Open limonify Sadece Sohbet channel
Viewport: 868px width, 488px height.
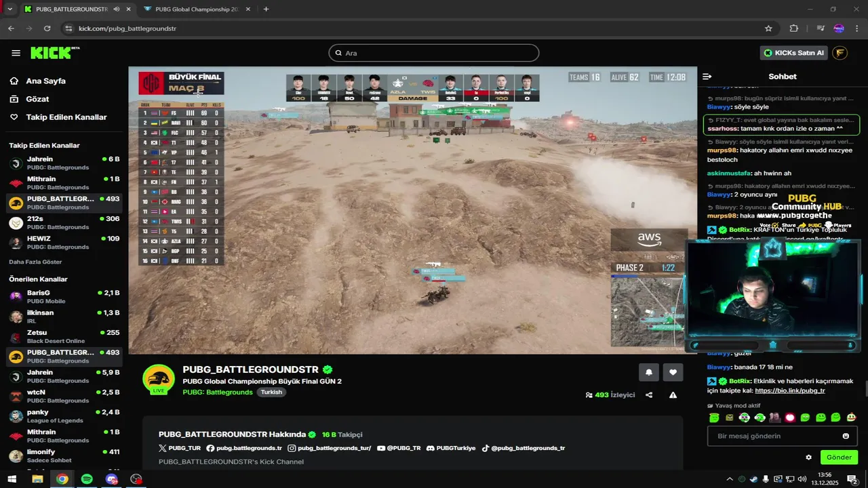tap(64, 455)
